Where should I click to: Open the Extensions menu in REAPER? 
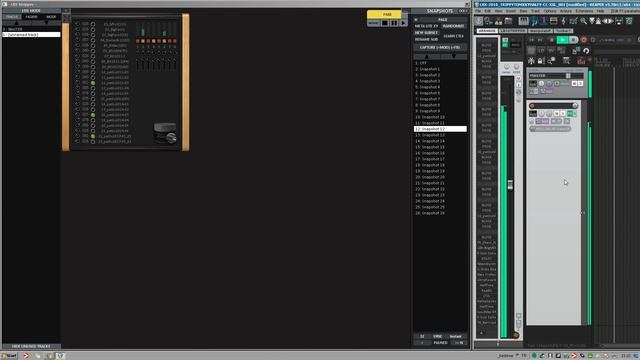click(x=584, y=11)
